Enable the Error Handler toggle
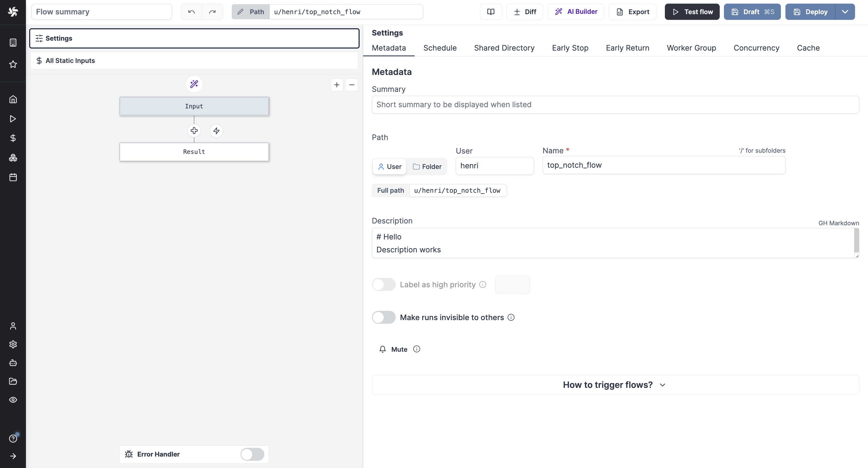 click(252, 454)
